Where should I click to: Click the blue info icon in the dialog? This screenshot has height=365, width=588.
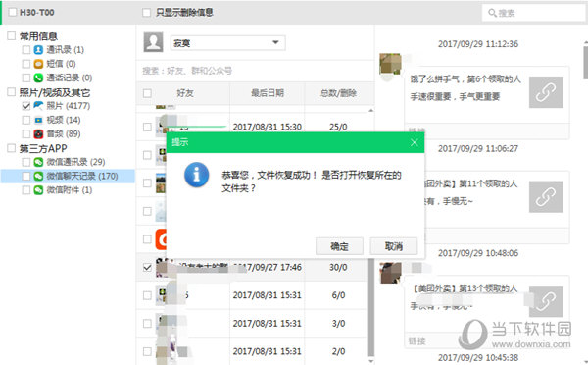pos(197,175)
